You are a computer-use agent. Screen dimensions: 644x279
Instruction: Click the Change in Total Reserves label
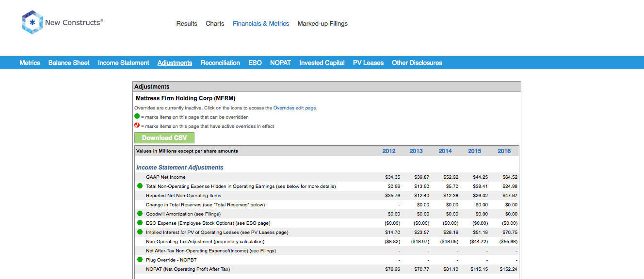click(205, 205)
